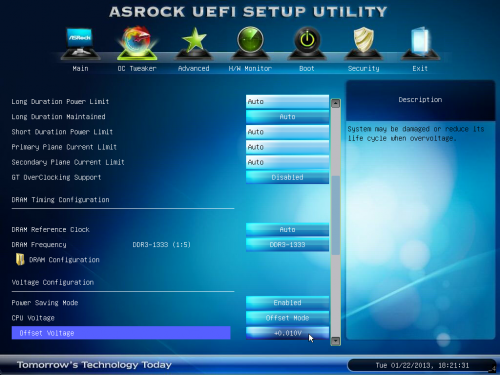Select Secondary Plane Current Limit label
The image size is (500, 375).
68,162
